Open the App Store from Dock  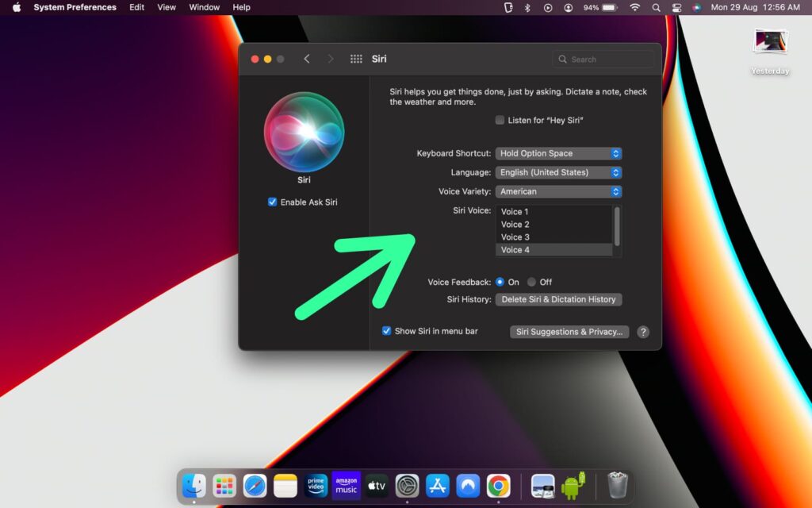click(438, 486)
